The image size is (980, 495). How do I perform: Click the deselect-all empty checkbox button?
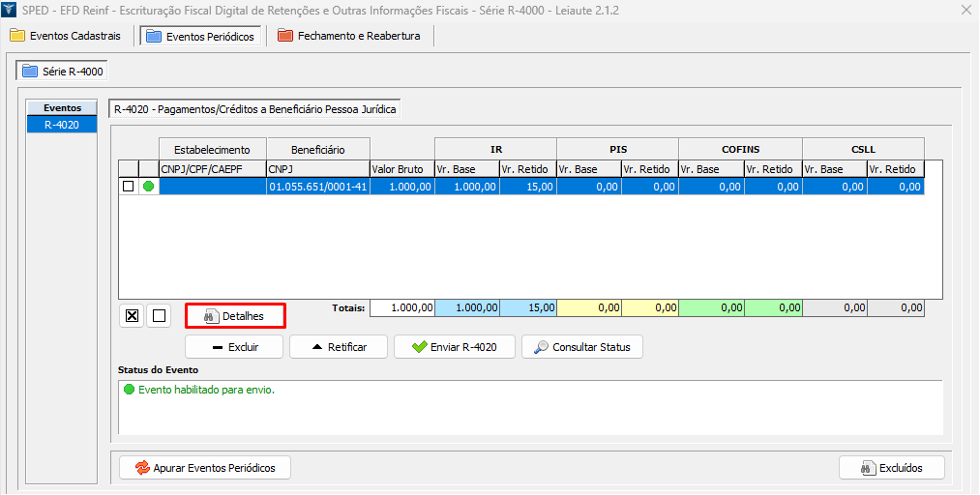click(x=159, y=315)
